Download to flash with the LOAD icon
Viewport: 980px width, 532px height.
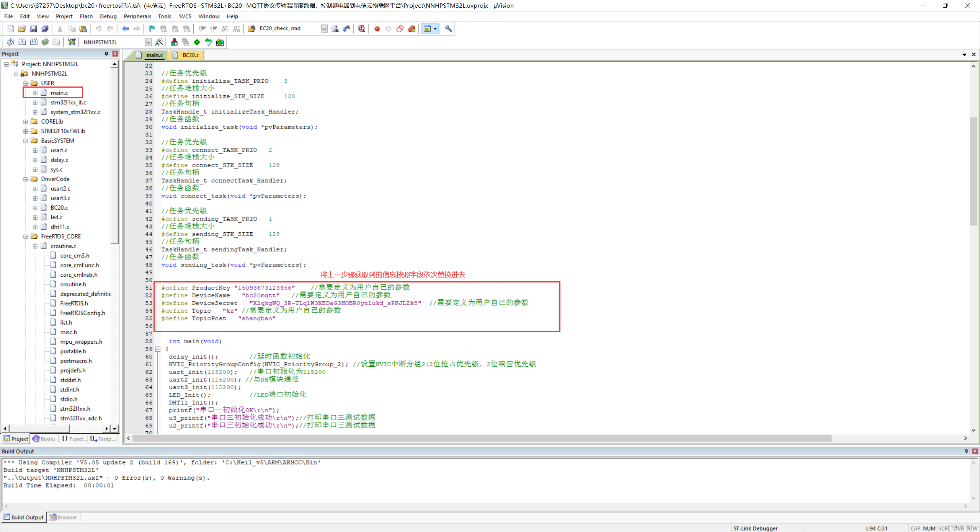pos(72,42)
